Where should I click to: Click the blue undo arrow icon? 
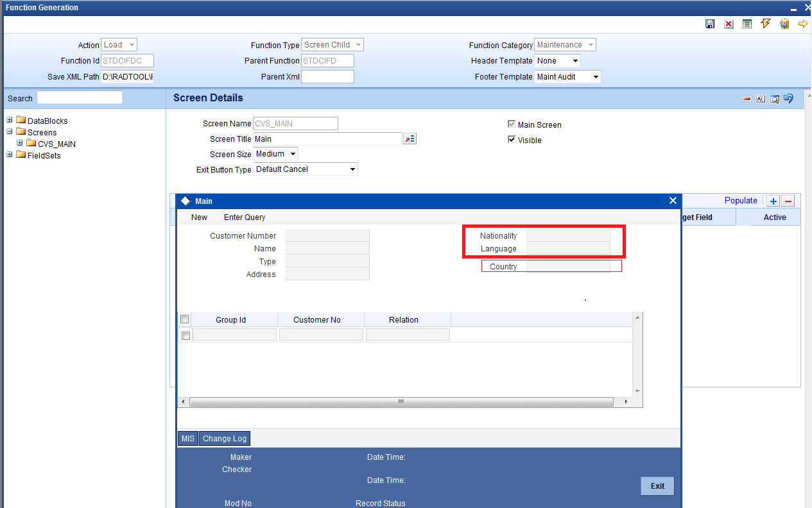[788, 98]
